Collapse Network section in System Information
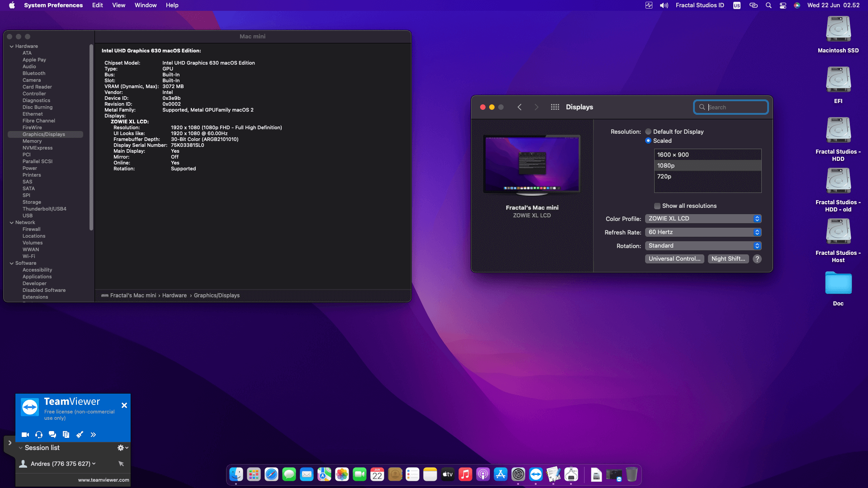 coord(11,223)
